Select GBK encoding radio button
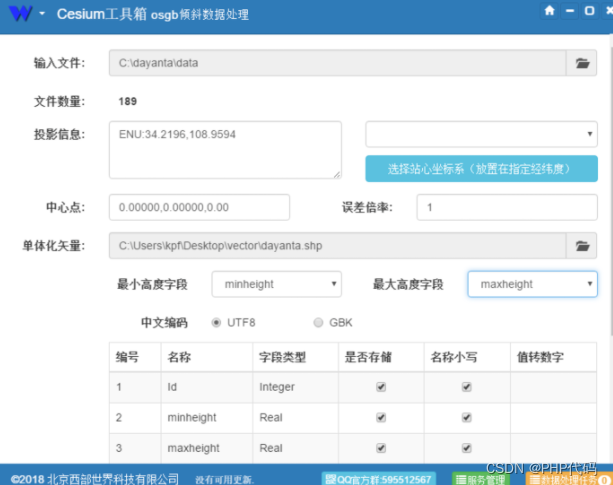Image resolution: width=613 pixels, height=485 pixels. click(x=318, y=322)
